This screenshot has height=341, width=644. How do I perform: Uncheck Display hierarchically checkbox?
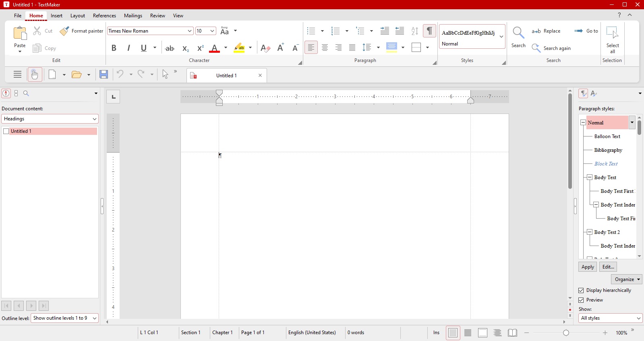point(581,290)
